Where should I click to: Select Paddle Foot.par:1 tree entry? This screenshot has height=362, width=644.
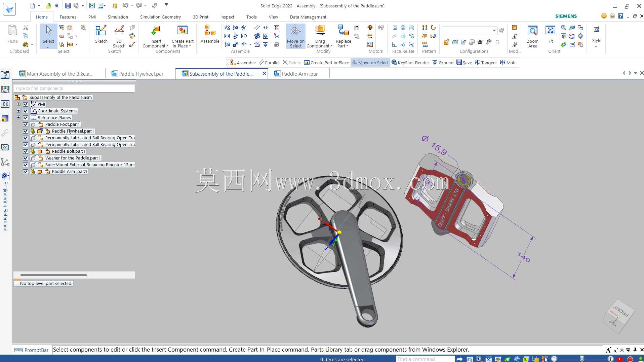[x=63, y=124]
